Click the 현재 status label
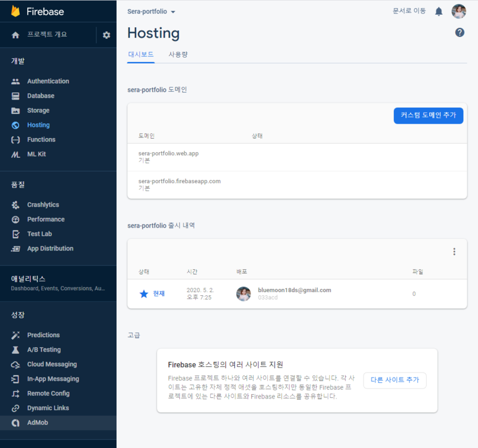 [159, 294]
